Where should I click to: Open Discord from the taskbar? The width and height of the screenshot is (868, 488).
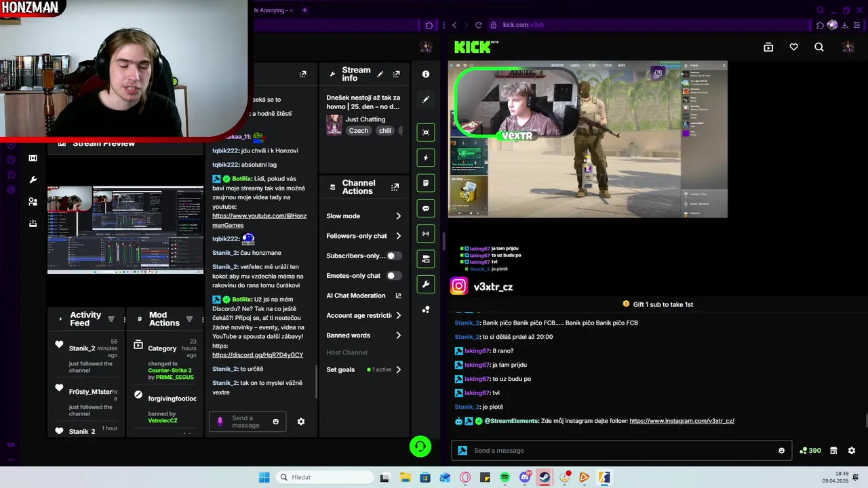[x=525, y=477]
